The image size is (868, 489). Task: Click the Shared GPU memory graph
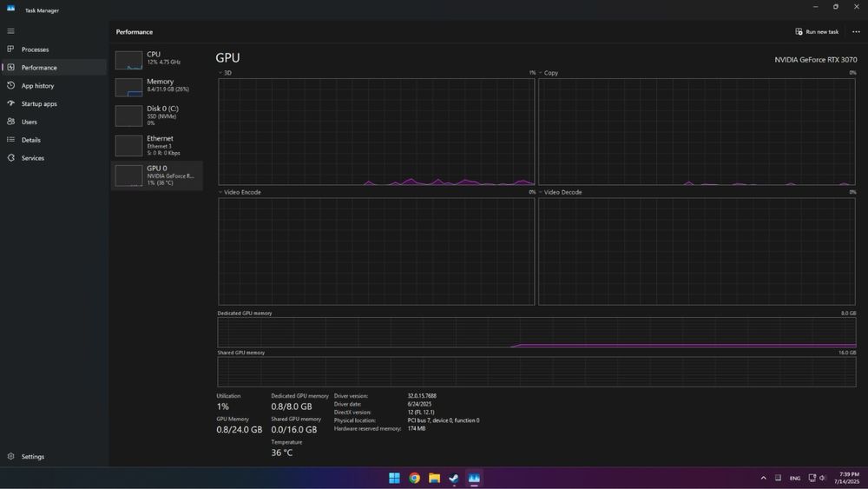536,372
